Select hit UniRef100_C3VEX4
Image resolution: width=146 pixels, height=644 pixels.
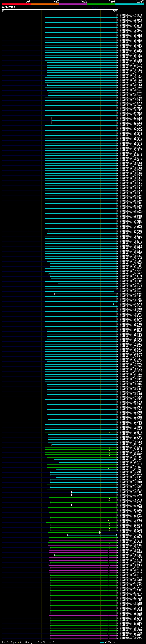(x=131, y=67)
